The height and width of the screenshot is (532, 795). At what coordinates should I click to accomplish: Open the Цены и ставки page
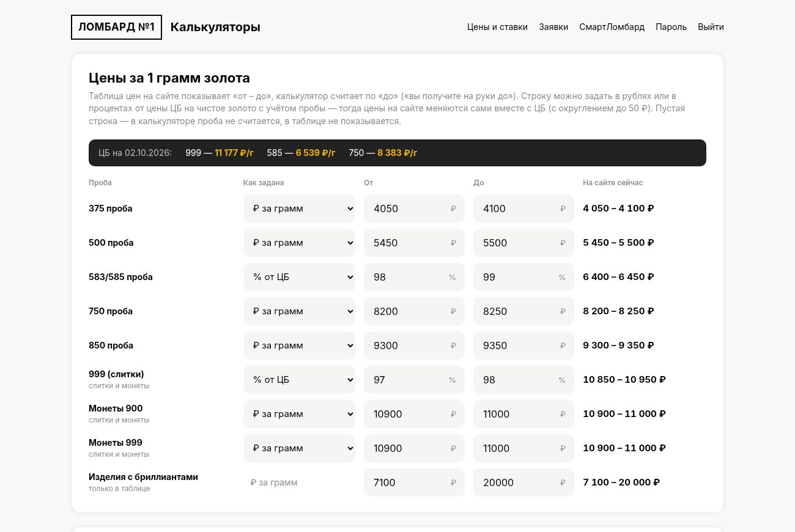pos(497,27)
